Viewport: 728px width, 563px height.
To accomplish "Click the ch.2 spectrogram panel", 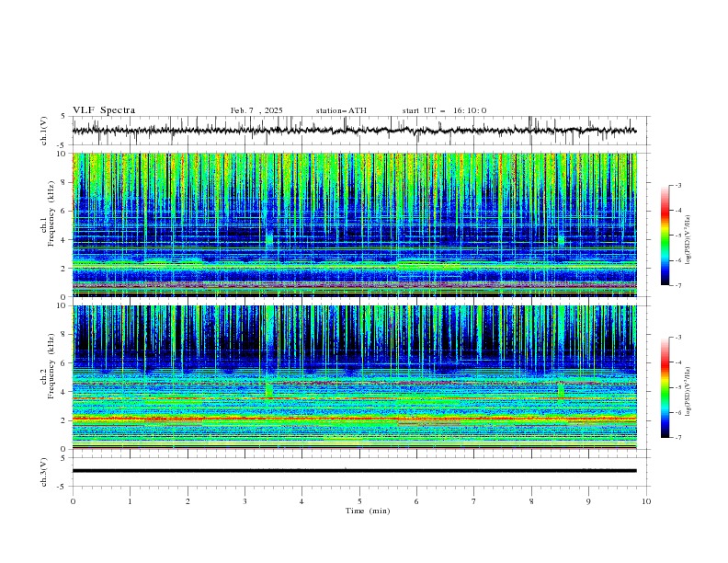I will point(355,377).
